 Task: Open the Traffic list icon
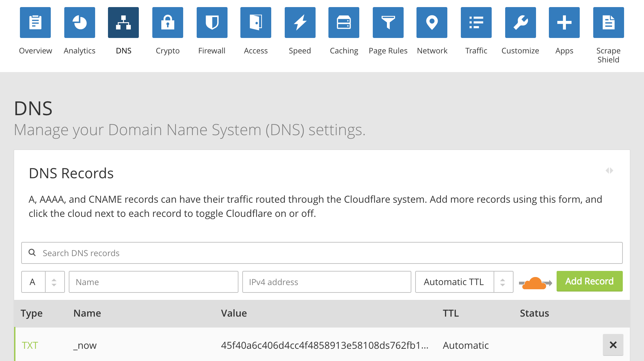476,23
